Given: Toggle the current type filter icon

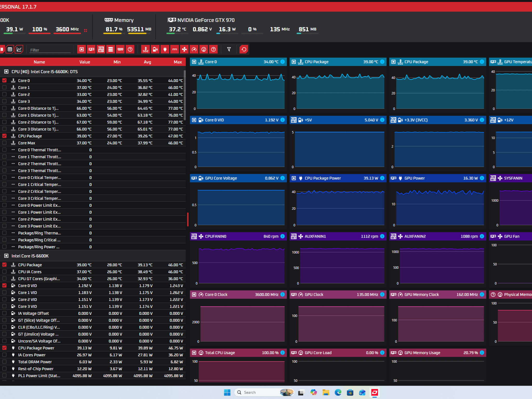Looking at the screenshot, I should [x=175, y=49].
